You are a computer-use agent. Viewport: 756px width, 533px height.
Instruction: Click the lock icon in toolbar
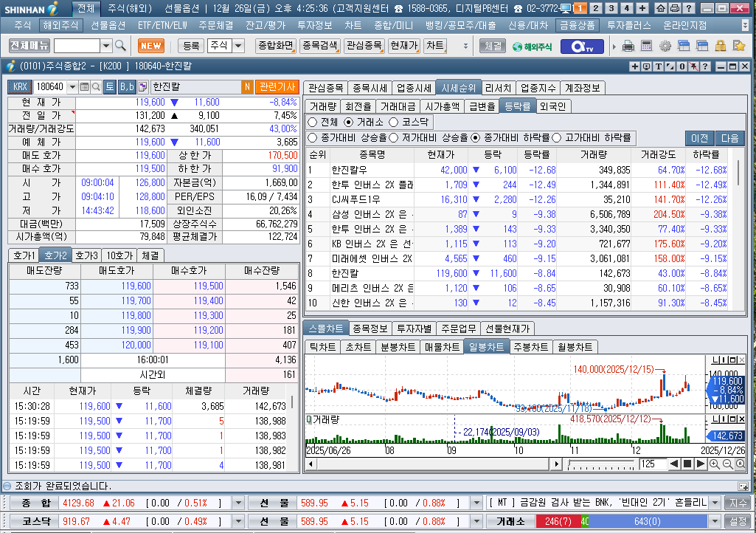tap(721, 47)
